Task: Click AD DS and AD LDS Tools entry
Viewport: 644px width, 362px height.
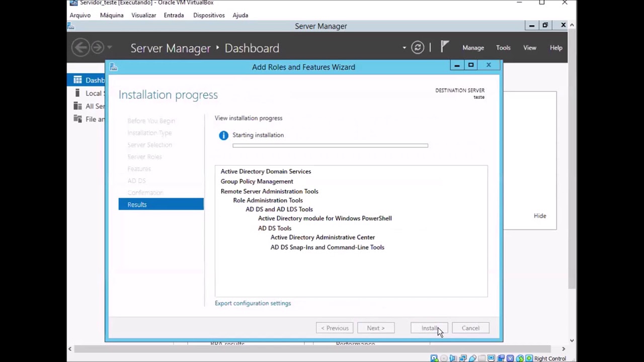Action: (x=279, y=209)
